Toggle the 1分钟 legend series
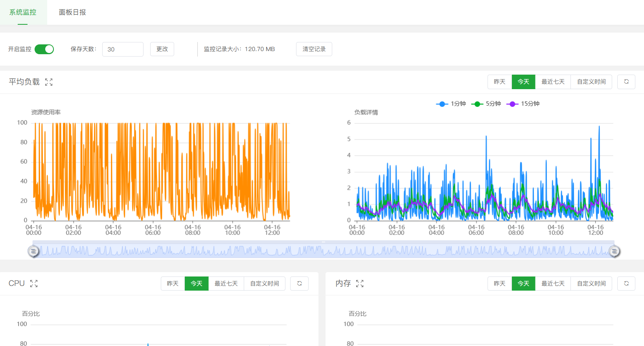The image size is (644, 346). click(451, 104)
